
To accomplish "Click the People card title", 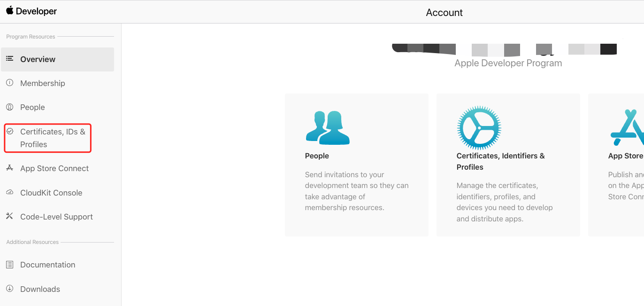I will coord(317,156).
